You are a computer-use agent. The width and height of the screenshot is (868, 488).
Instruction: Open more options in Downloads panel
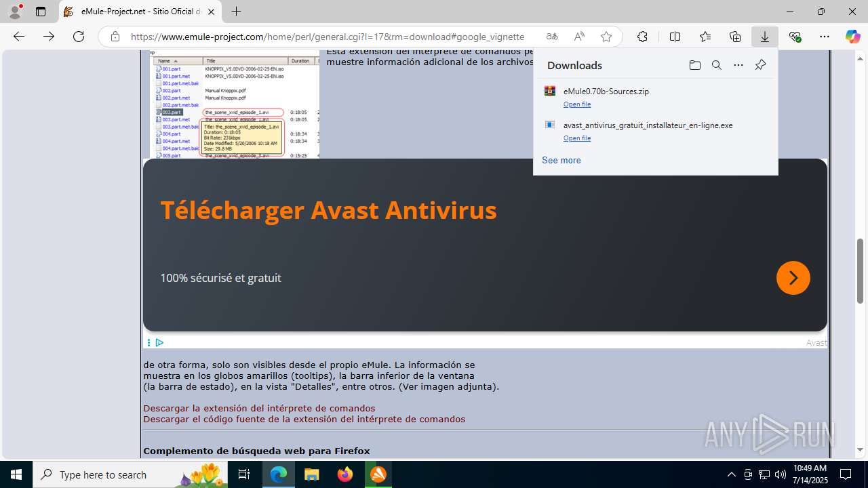click(738, 65)
